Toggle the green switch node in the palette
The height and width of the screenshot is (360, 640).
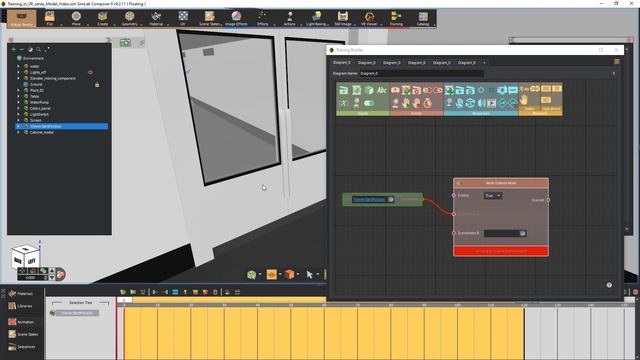pos(369,103)
